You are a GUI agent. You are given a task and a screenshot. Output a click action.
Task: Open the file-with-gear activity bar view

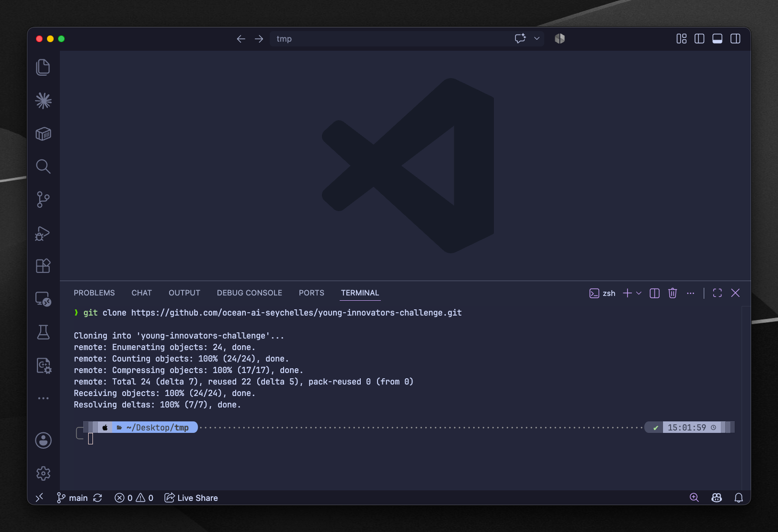click(x=44, y=365)
